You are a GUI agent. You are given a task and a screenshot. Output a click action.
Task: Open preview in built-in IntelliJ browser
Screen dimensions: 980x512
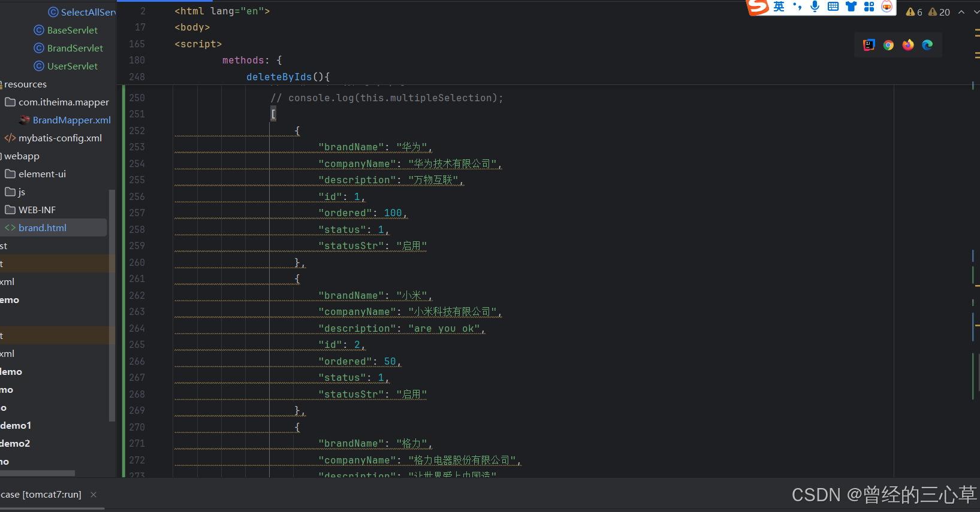pos(869,45)
